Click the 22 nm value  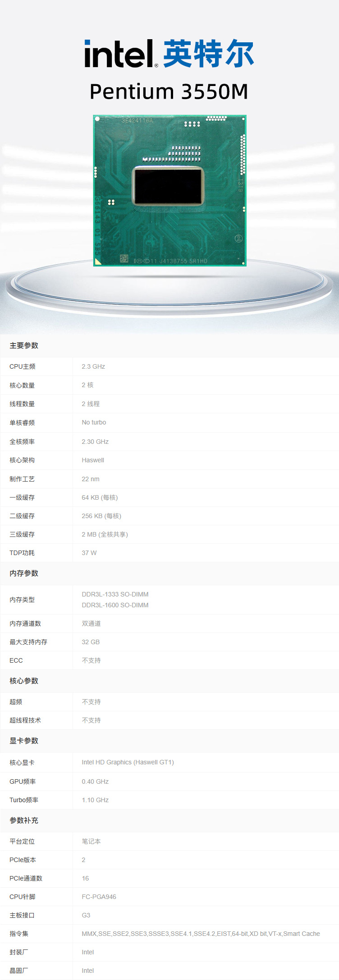tap(91, 479)
